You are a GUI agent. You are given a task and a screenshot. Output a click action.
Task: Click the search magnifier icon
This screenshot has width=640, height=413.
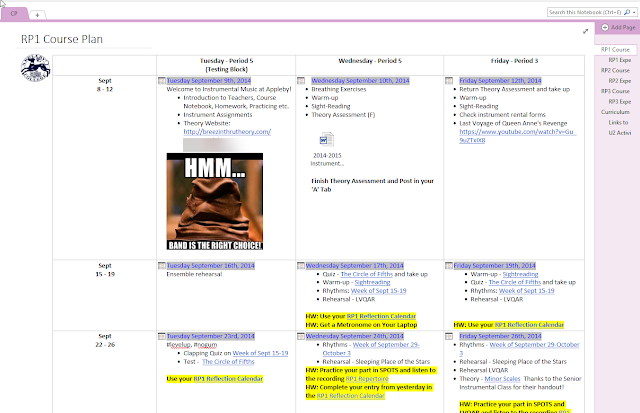tap(627, 13)
